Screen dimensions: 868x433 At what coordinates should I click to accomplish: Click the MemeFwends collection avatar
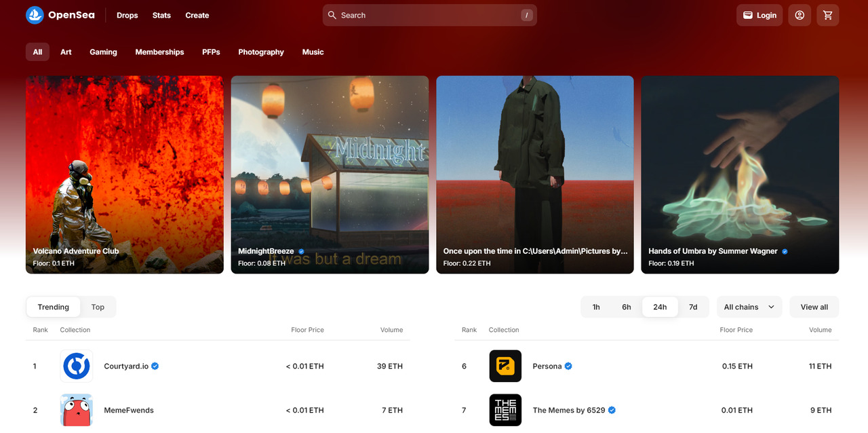(77, 410)
